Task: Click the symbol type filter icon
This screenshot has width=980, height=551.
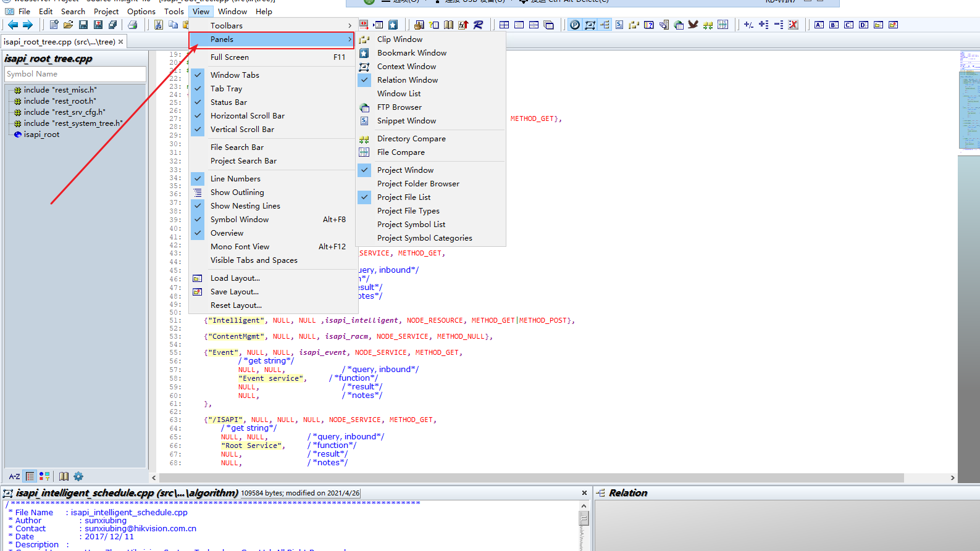Action: (x=44, y=476)
